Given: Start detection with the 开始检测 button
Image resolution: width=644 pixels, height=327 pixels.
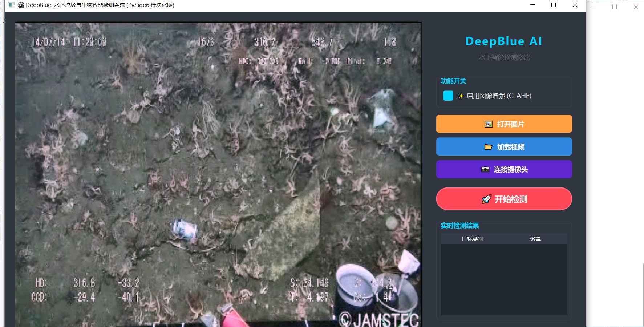Looking at the screenshot, I should tap(504, 199).
